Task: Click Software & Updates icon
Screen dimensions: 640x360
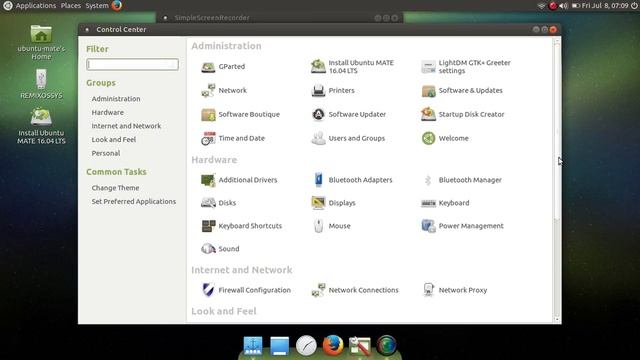Action: point(428,91)
